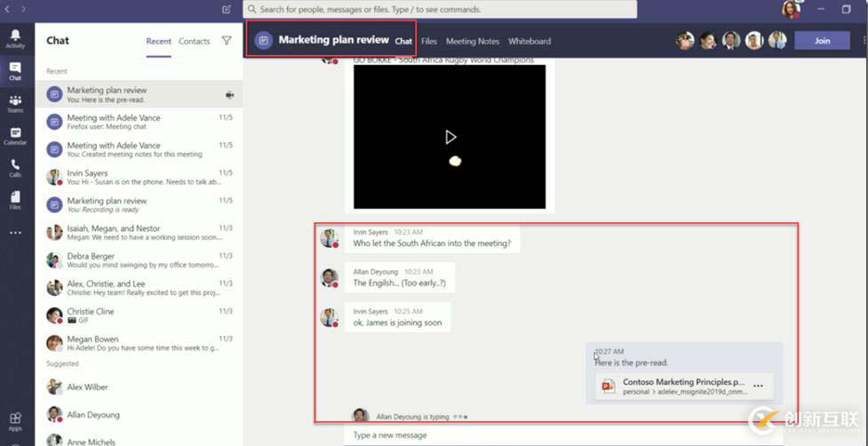Open more options on Contoso Marketing Principles file

pyautogui.click(x=759, y=386)
